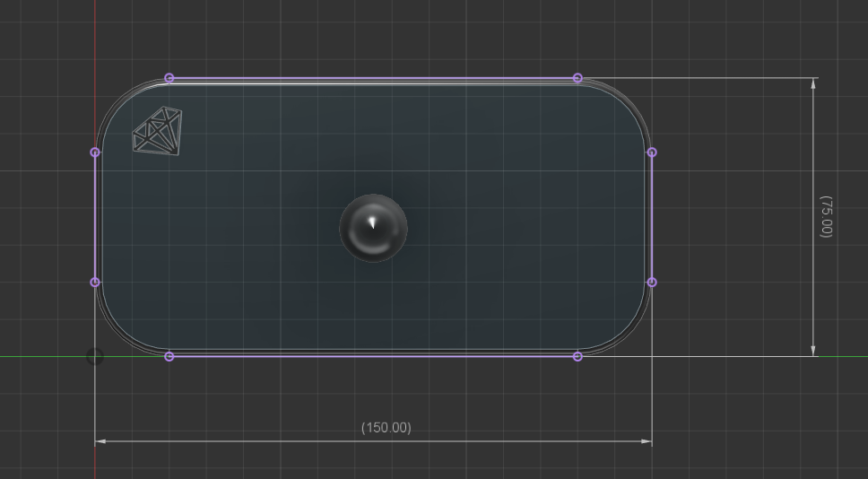The height and width of the screenshot is (479, 868).
Task: Pick the sketch origin point on the green axis
Action: click(95, 357)
